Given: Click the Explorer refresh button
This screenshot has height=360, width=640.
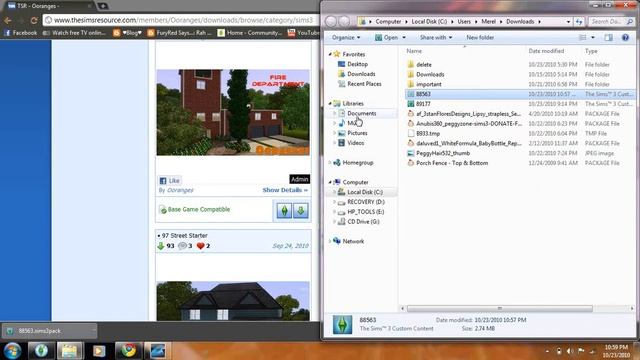Looking at the screenshot, I should point(579,22).
